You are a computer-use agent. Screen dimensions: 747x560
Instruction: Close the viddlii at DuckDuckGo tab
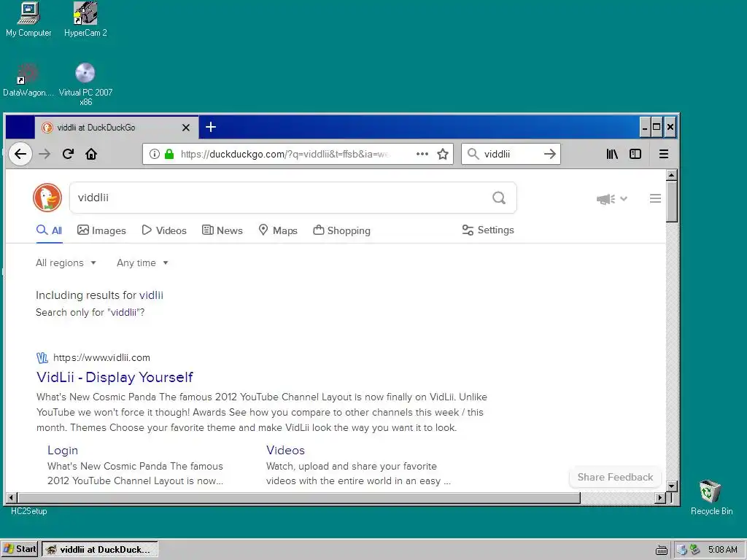point(186,128)
